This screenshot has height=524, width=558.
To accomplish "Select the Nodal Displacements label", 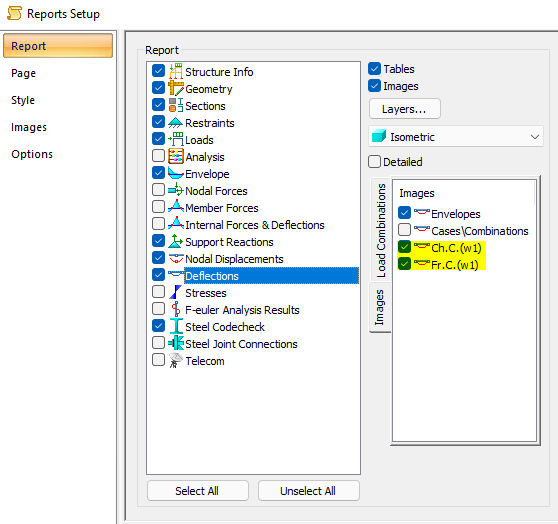I will [x=234, y=259].
